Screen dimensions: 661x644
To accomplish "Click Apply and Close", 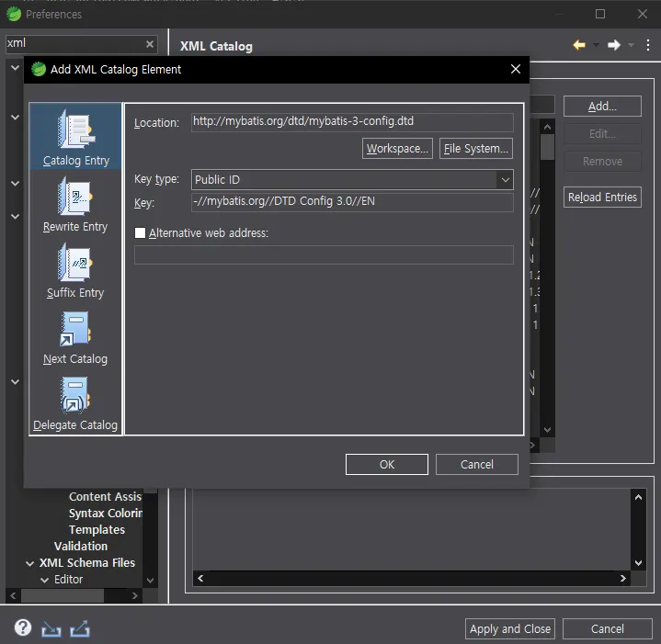I will pyautogui.click(x=510, y=628).
